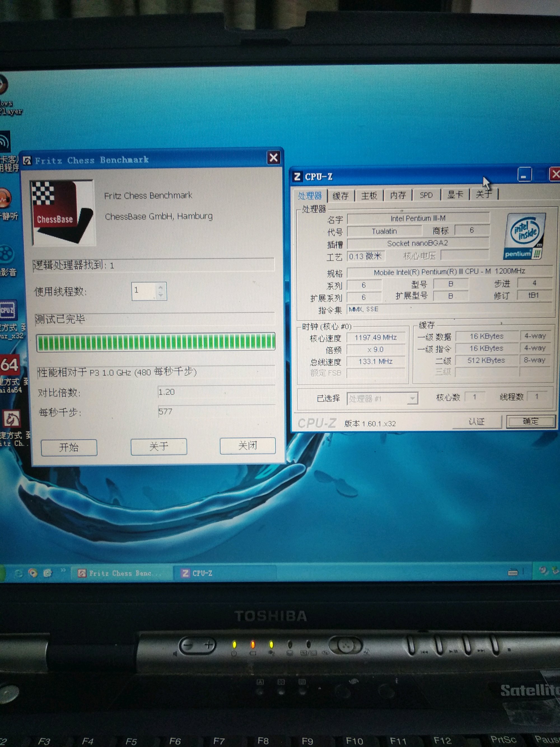Click the 每秒千步 field showing 577
560x747 pixels.
tap(216, 412)
